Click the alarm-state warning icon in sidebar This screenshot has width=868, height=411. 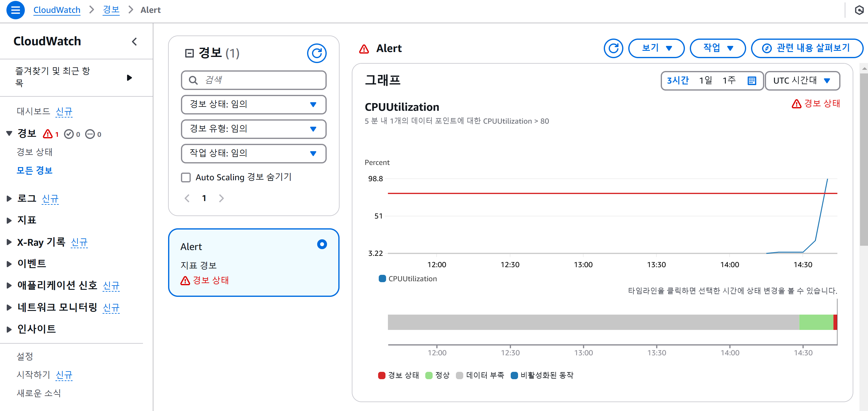(47, 134)
